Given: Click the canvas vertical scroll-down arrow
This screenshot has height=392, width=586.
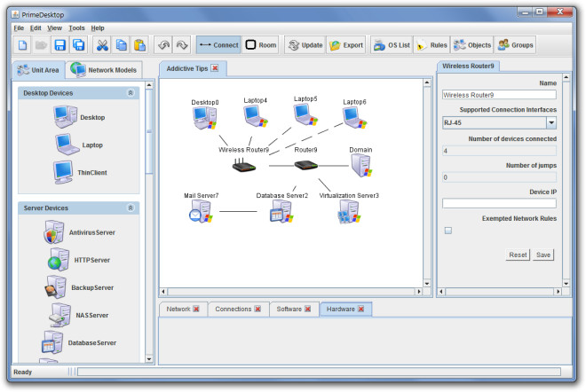Looking at the screenshot, I should click(x=427, y=284).
